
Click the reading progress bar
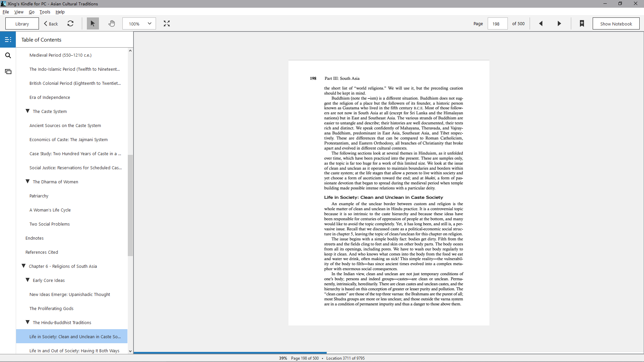pyautogui.click(x=389, y=353)
